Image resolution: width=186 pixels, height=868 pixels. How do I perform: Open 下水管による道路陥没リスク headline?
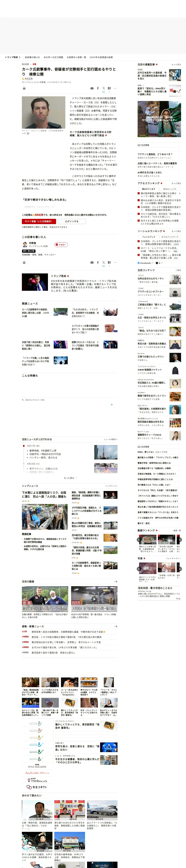44,494
